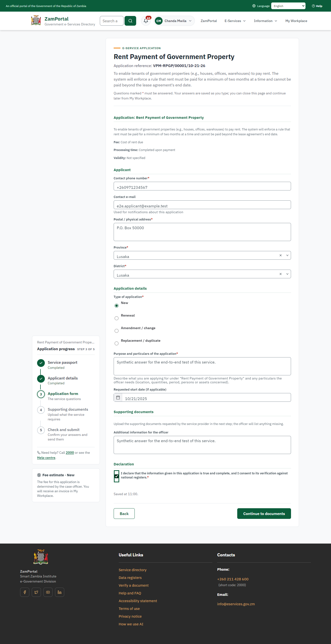Click the Search input box
The image size is (331, 644).
pos(112,21)
